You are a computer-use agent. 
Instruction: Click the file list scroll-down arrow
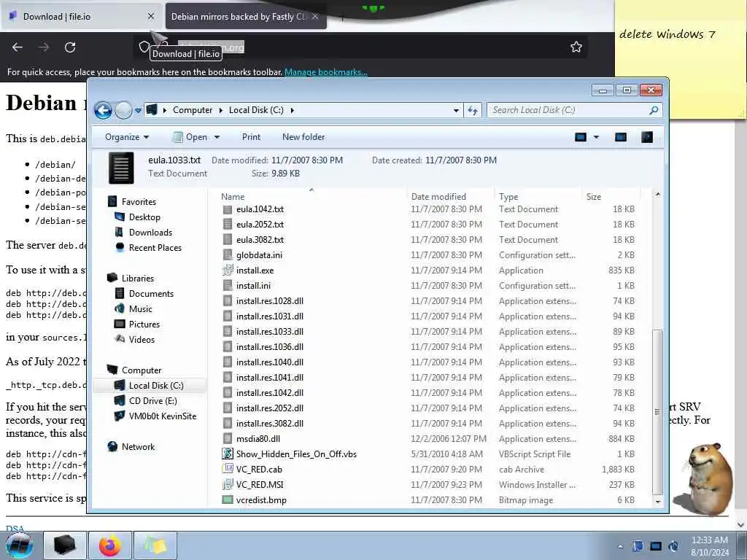(x=657, y=502)
